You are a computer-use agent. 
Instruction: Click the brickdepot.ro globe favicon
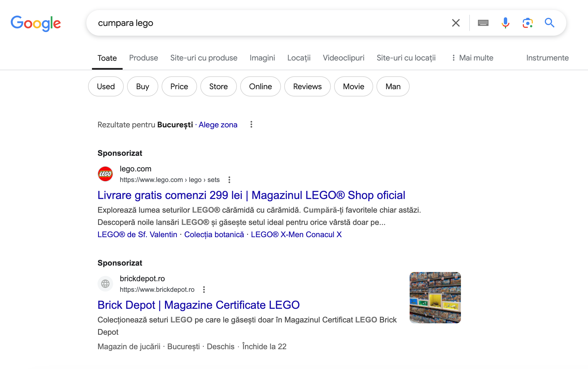point(105,284)
